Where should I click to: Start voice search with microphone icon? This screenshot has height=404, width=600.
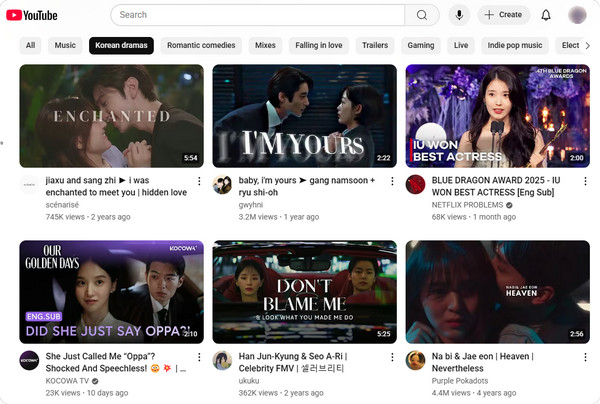[x=459, y=15]
